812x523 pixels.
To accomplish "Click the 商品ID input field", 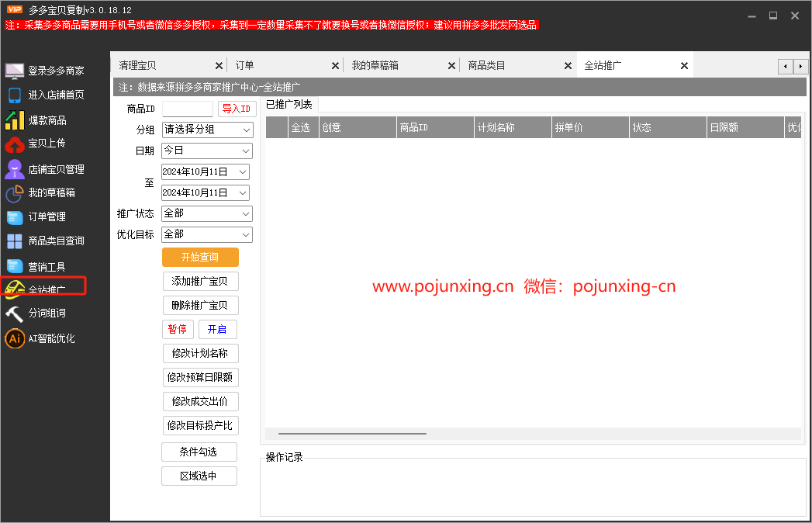I will 188,109.
